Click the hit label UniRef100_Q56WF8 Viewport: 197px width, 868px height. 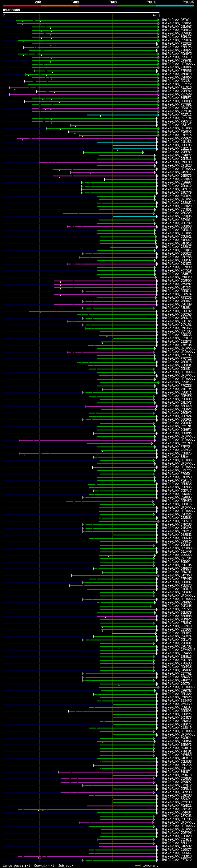click(177, 75)
